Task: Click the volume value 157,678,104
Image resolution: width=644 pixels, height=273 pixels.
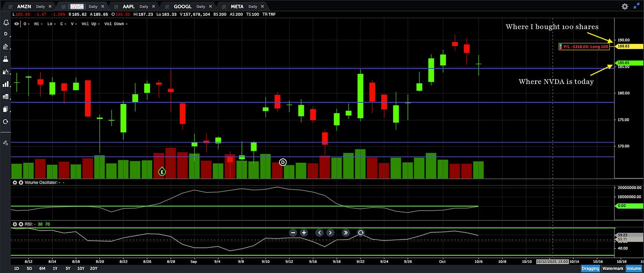Action: (x=195, y=15)
